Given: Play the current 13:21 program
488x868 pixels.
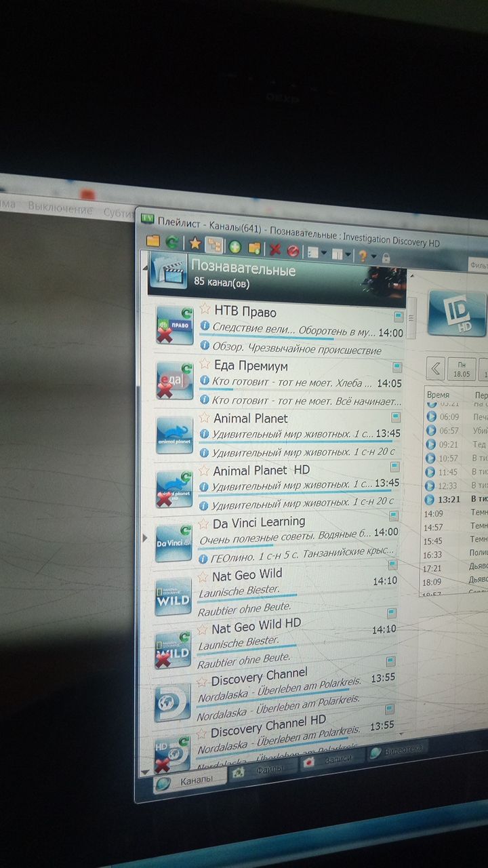Looking at the screenshot, I should point(430,500).
